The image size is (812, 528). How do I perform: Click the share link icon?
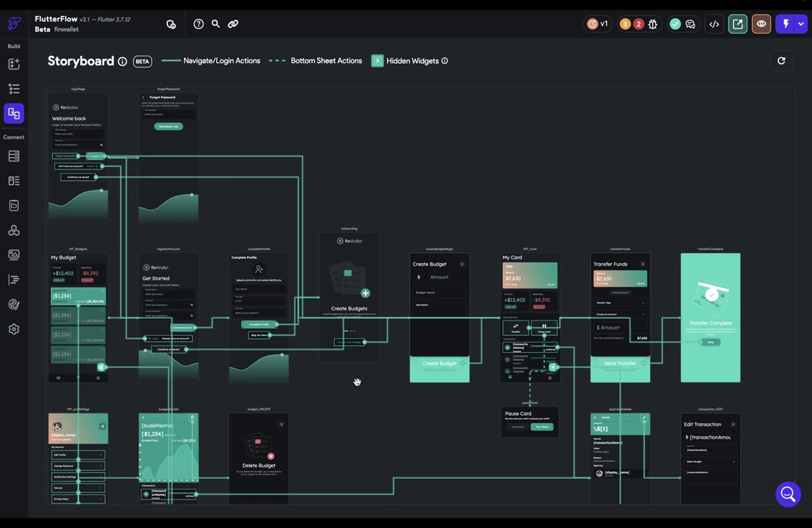pos(233,24)
